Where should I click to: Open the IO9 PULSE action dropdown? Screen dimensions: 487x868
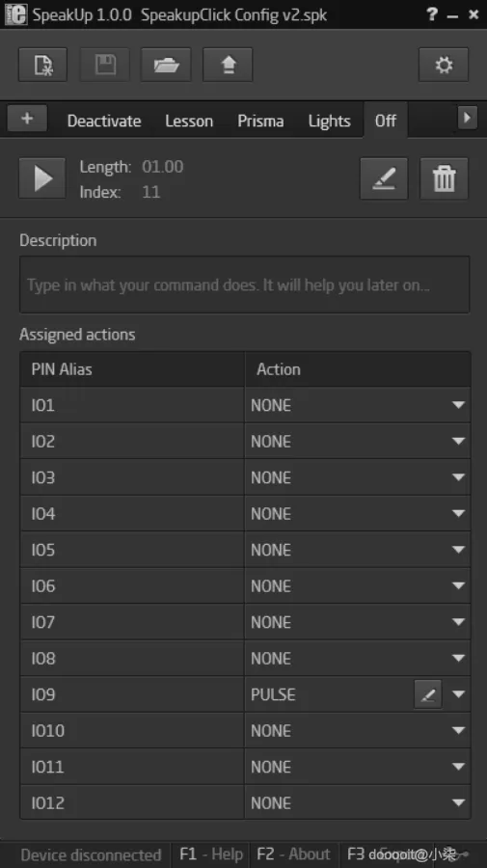(458, 694)
